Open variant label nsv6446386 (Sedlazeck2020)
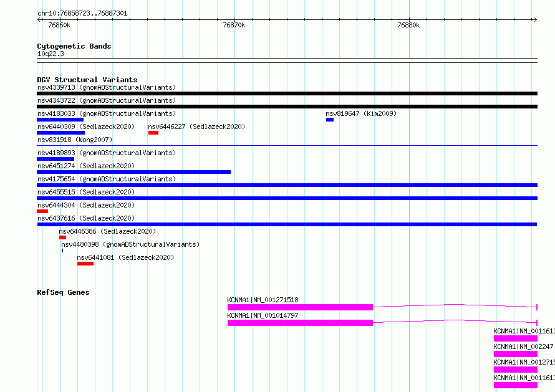 point(107,231)
